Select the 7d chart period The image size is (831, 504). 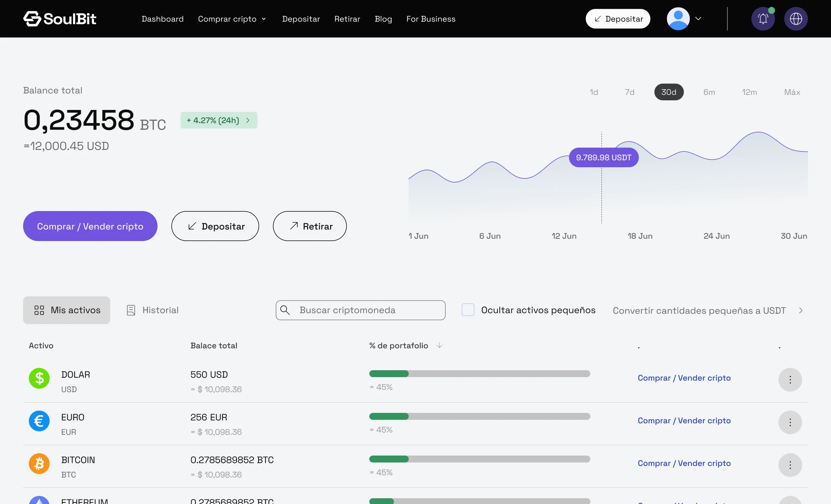[629, 92]
